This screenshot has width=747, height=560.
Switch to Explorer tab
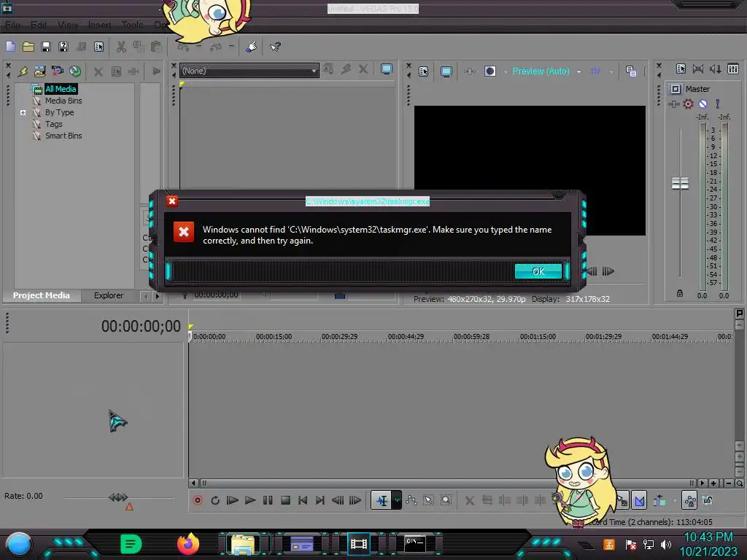point(109,295)
